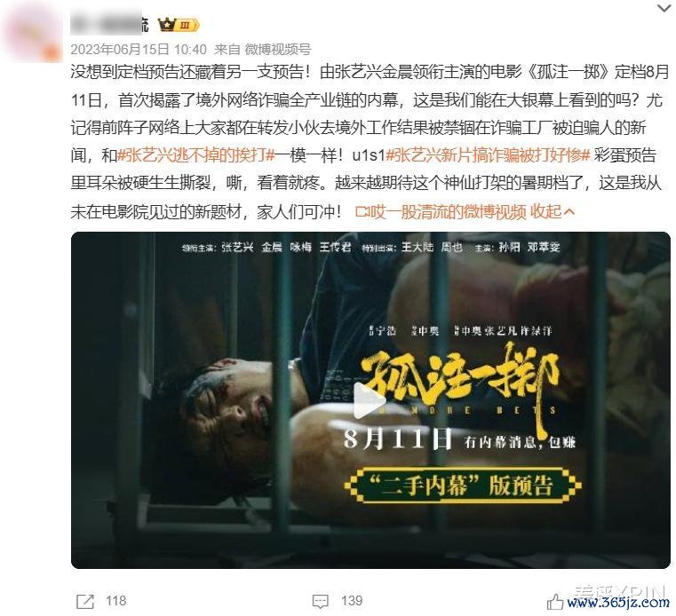Open the repost count 118

(x=116, y=601)
